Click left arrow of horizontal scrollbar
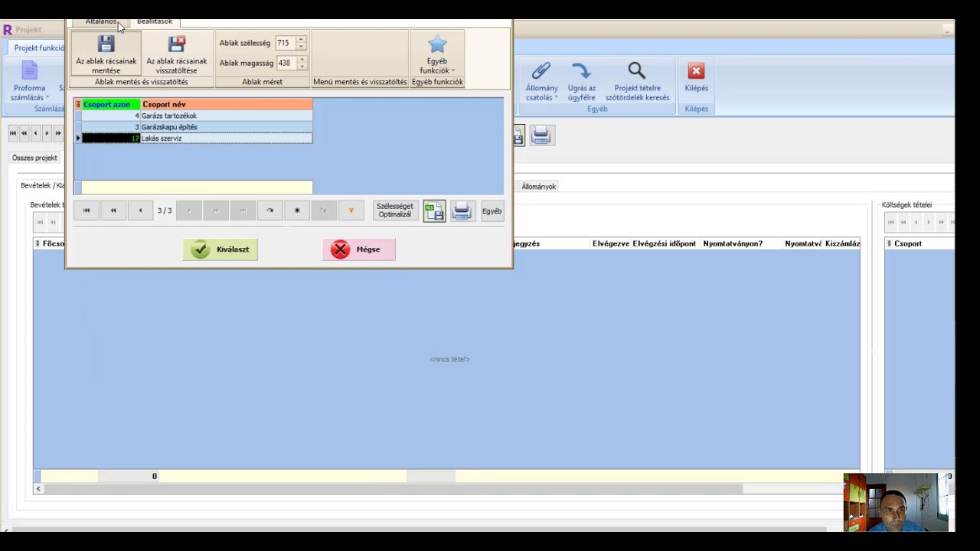980x551 pixels. coord(38,488)
